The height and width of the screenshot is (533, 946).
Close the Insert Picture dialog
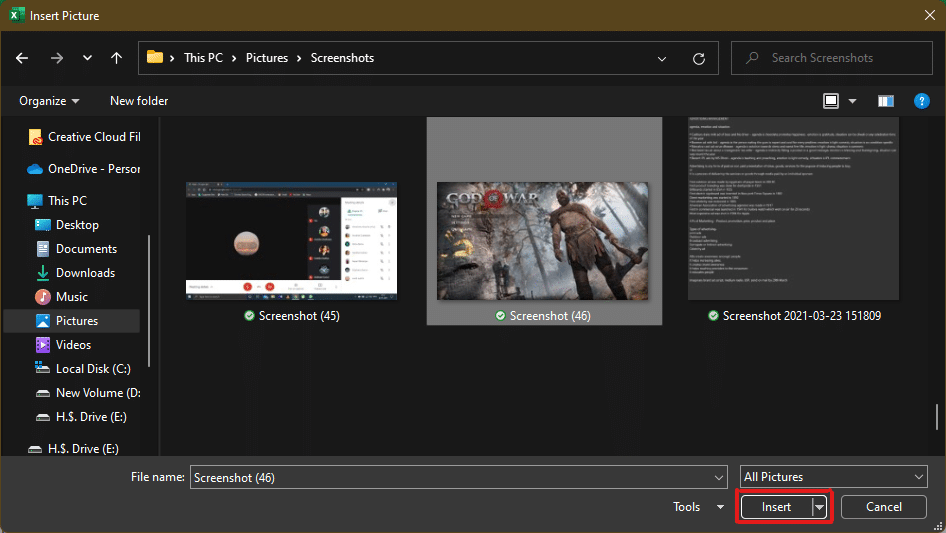point(930,15)
